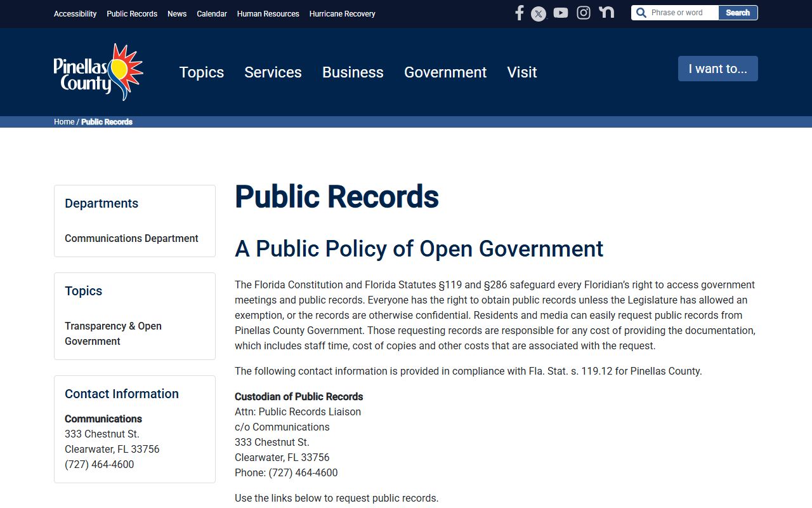The image size is (812, 508).
Task: Open the Government main menu
Action: tap(445, 72)
